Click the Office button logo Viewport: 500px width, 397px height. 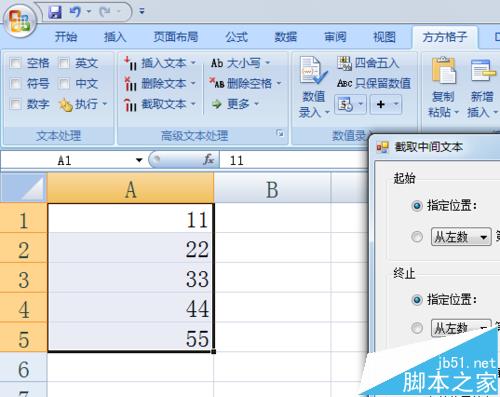tap(19, 21)
